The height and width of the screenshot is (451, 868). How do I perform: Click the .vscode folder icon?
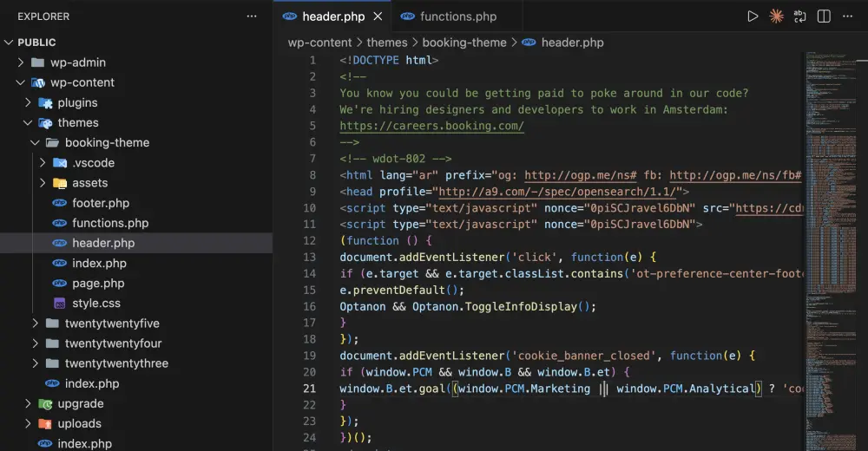tap(60, 163)
